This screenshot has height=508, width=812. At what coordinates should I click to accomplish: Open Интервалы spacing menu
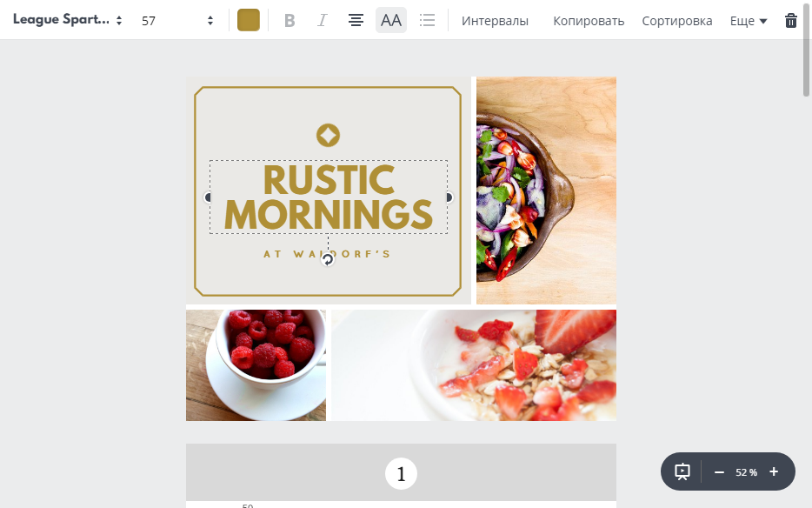495,21
